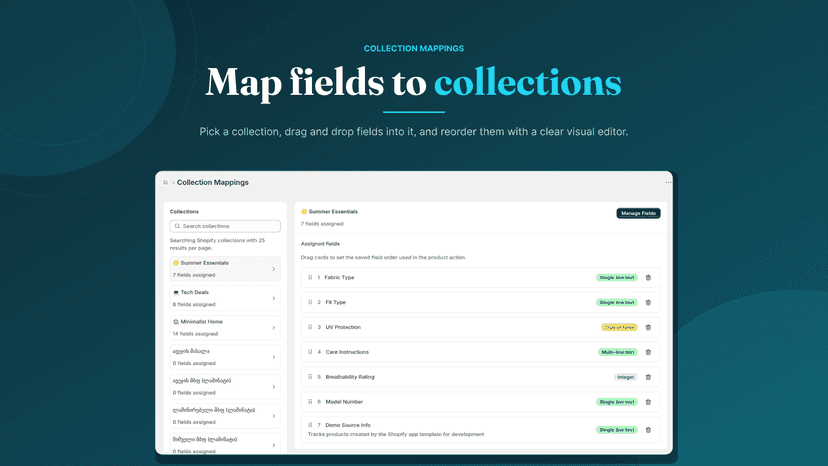
Task: Expand the Tech Deals collection chevron
Action: click(274, 299)
